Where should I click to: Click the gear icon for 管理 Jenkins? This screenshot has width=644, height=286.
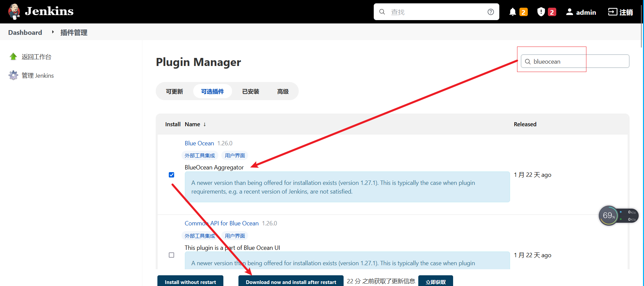tap(13, 75)
